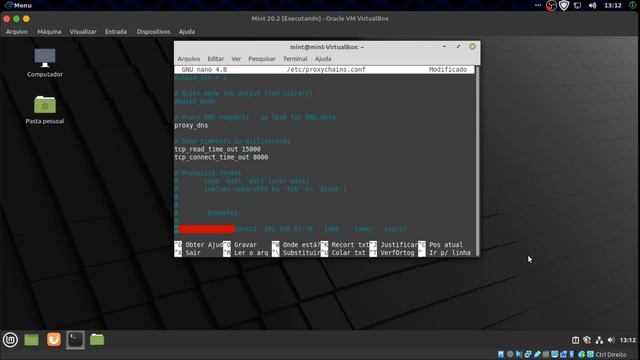Open terminal Ver menu

point(236,59)
